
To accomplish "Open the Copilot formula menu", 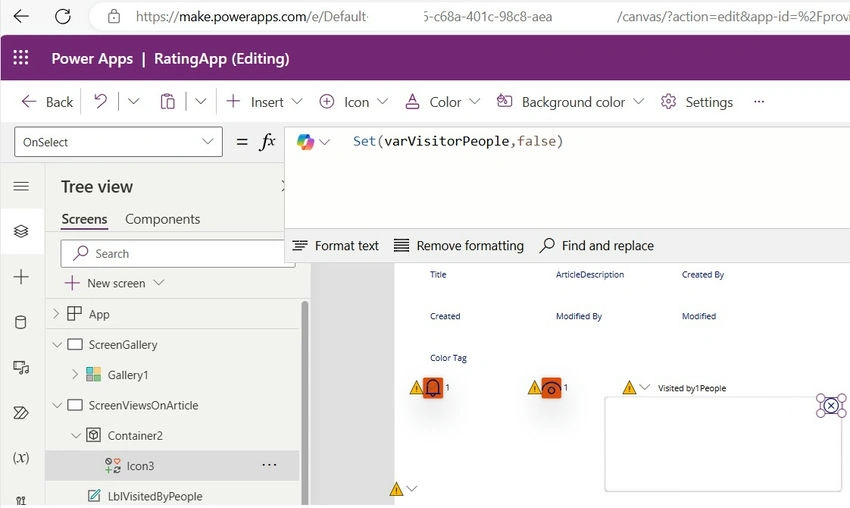I will pyautogui.click(x=313, y=142).
